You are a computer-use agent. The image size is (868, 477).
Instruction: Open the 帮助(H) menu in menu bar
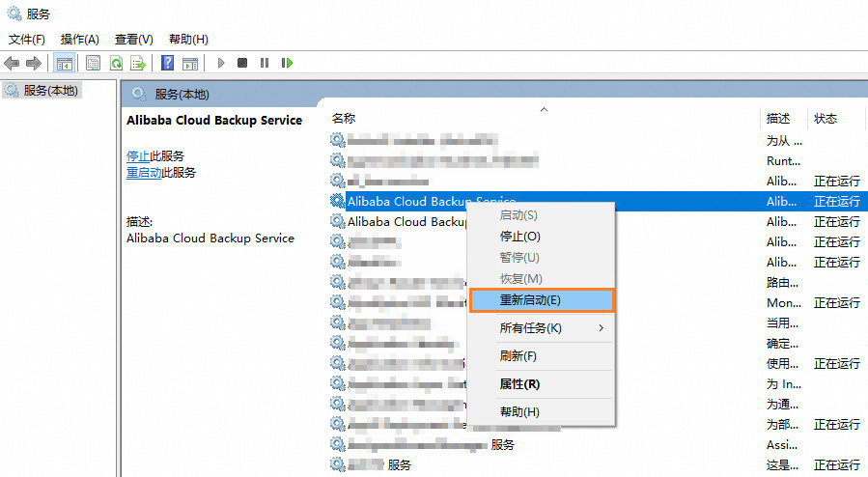[188, 40]
